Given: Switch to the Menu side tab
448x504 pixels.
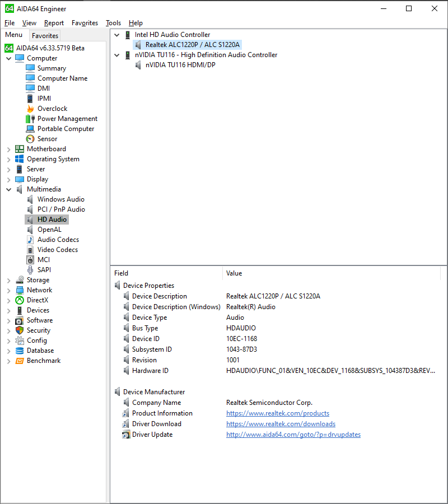Looking at the screenshot, I should pos(14,35).
